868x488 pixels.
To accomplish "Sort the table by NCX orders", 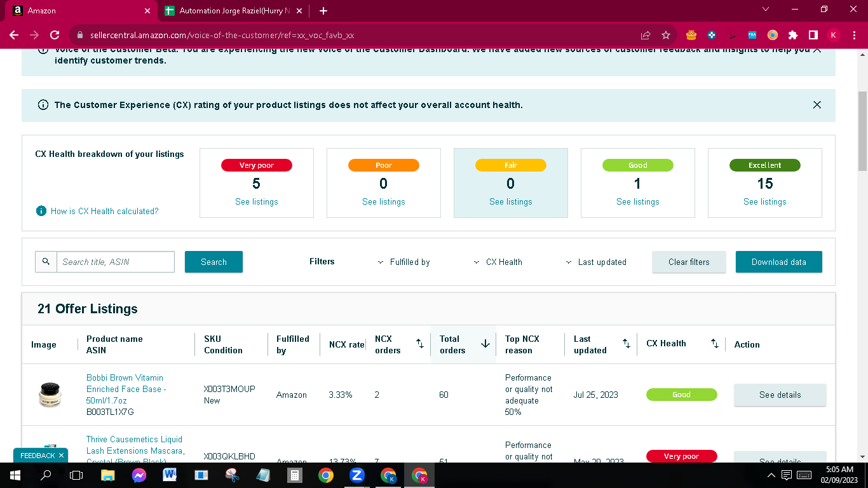I will [420, 344].
